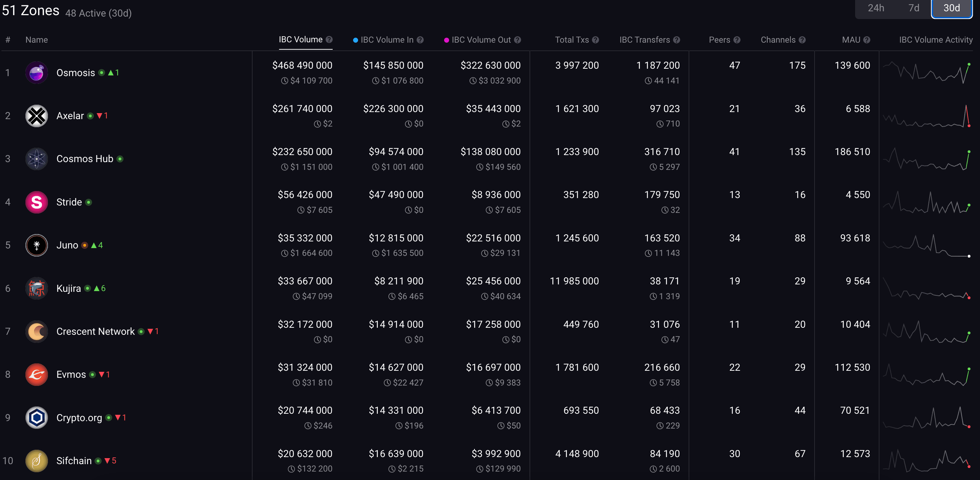Image resolution: width=980 pixels, height=480 pixels.
Task: Sort table by MAU column
Action: [851, 40]
